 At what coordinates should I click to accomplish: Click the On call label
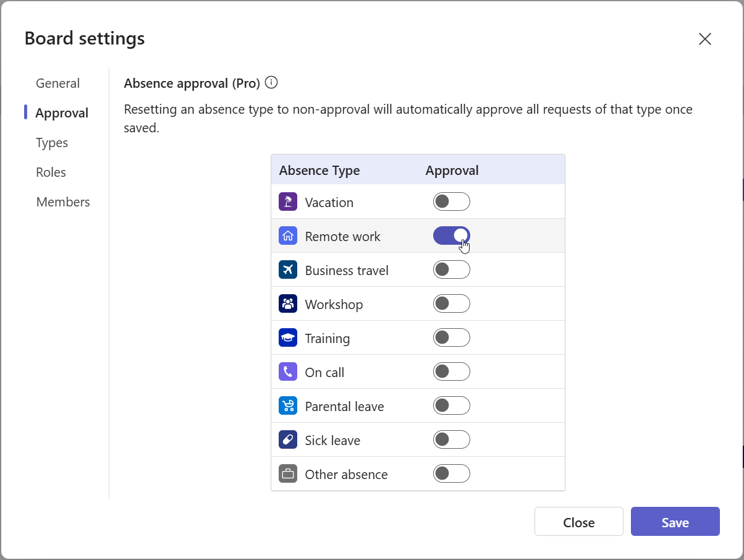pos(324,373)
